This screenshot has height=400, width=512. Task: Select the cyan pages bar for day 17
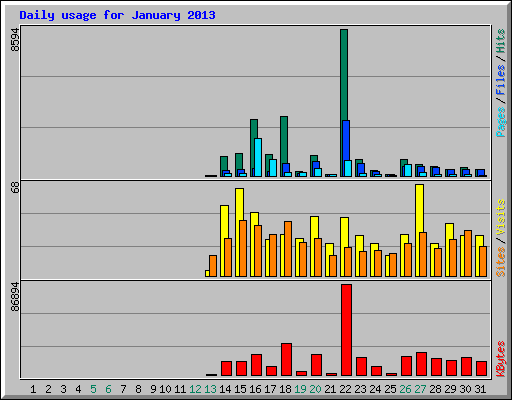(x=273, y=168)
